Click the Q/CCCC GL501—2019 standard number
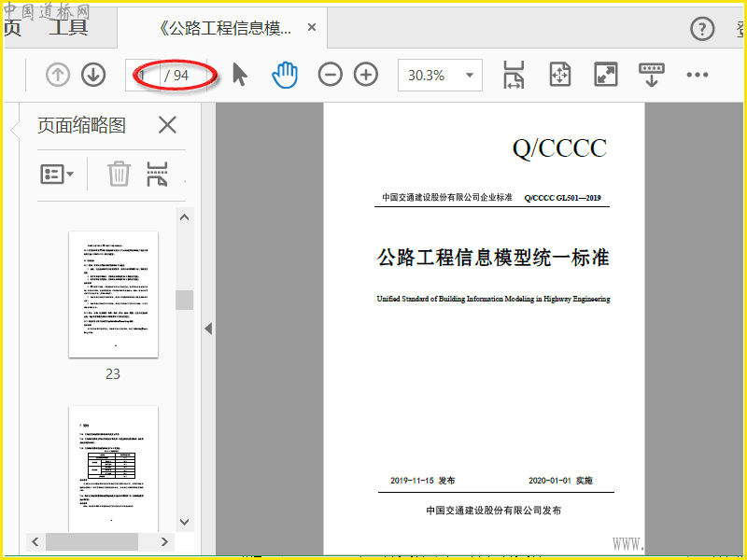 coord(562,198)
